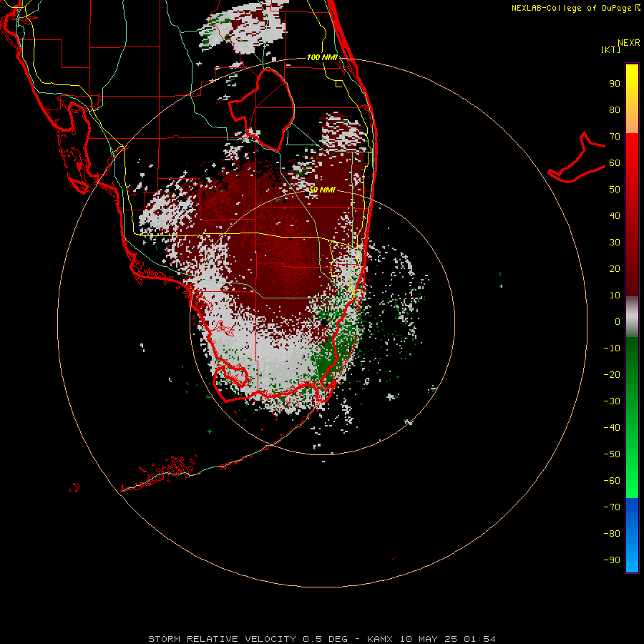The height and width of the screenshot is (644, 644).
Task: Click the -60 value on velocity scale
Action: tap(612, 481)
